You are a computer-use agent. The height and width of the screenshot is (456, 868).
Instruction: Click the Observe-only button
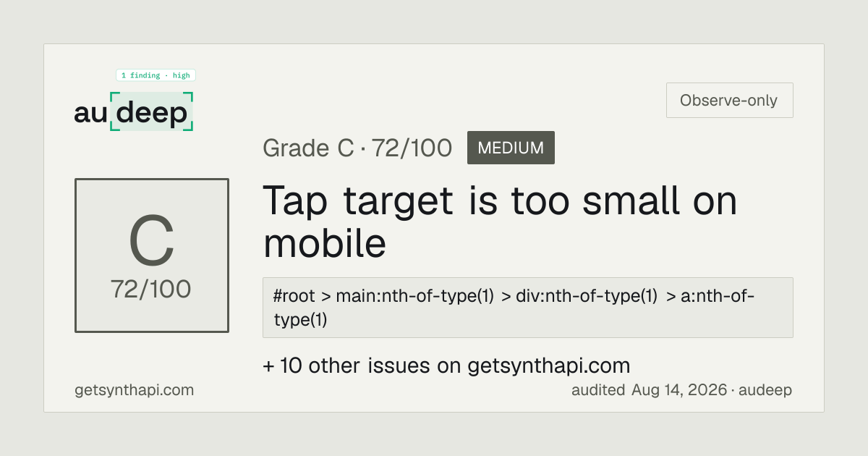pos(729,101)
